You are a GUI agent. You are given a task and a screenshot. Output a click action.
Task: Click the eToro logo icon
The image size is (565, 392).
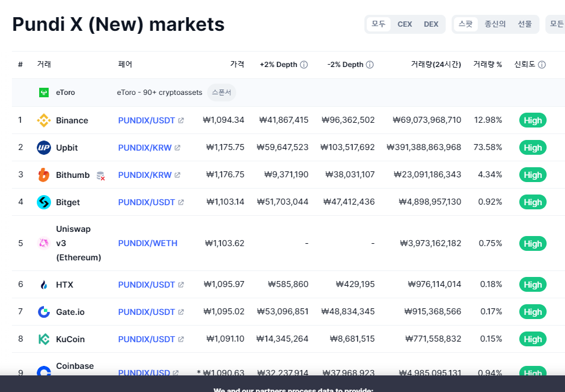[43, 93]
